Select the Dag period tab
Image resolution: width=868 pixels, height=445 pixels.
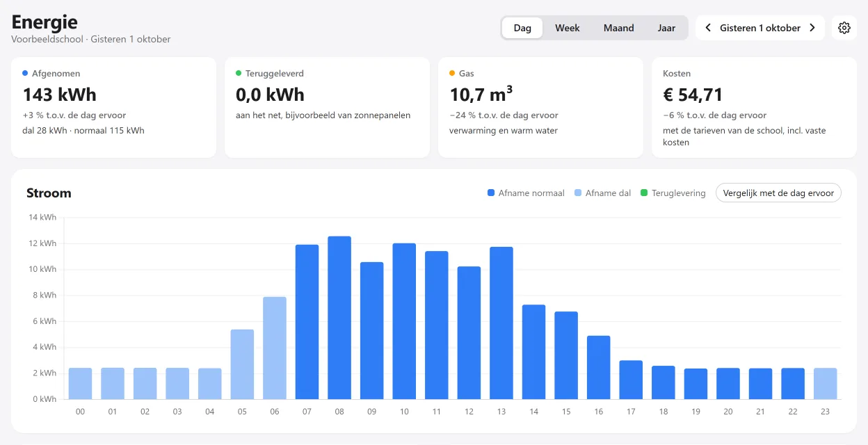click(x=522, y=28)
